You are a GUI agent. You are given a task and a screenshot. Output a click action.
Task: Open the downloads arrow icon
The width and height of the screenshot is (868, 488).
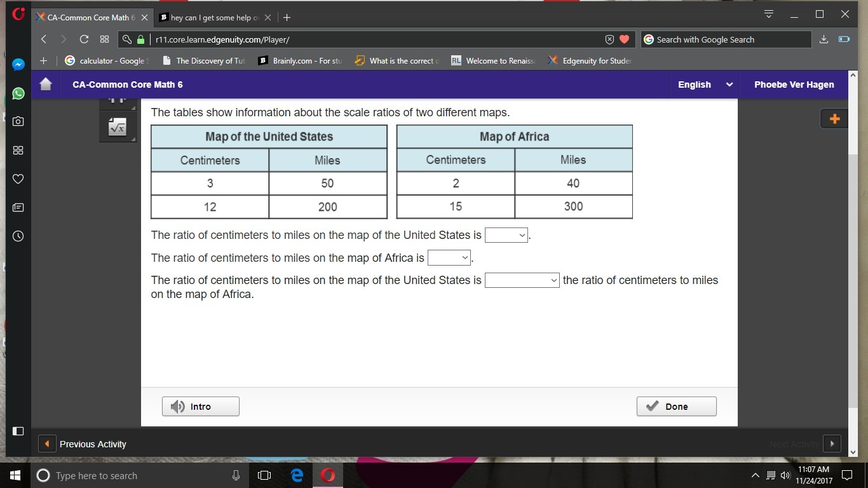[824, 39]
